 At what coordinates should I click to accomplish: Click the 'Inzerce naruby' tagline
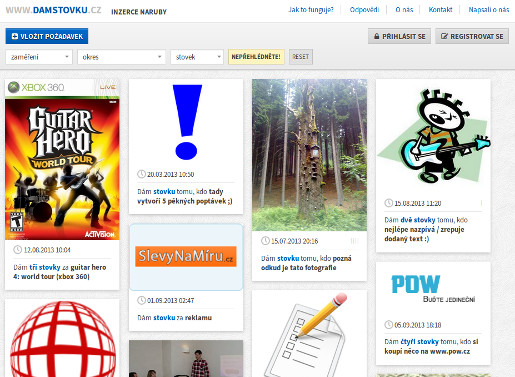[139, 12]
